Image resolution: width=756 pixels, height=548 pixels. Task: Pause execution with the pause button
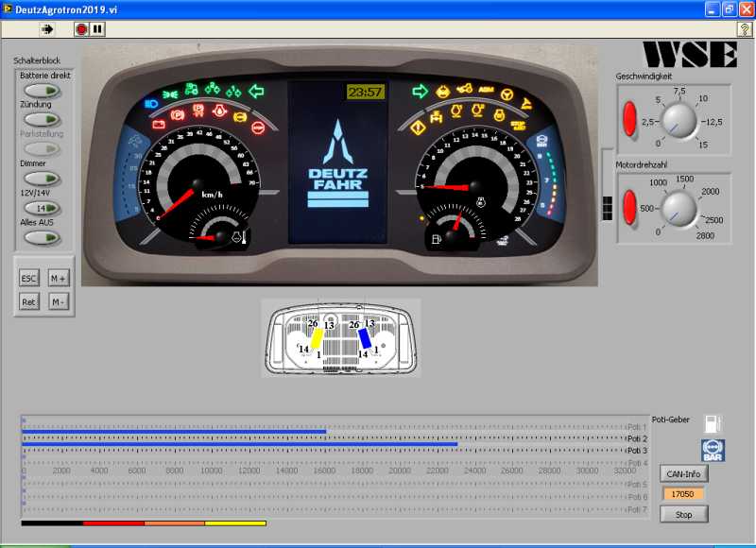[x=97, y=29]
